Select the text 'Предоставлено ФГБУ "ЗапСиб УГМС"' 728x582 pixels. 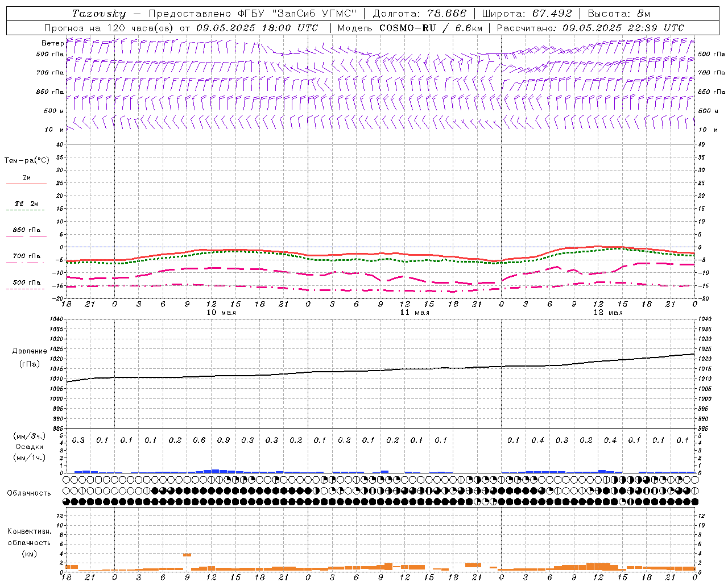(x=252, y=14)
